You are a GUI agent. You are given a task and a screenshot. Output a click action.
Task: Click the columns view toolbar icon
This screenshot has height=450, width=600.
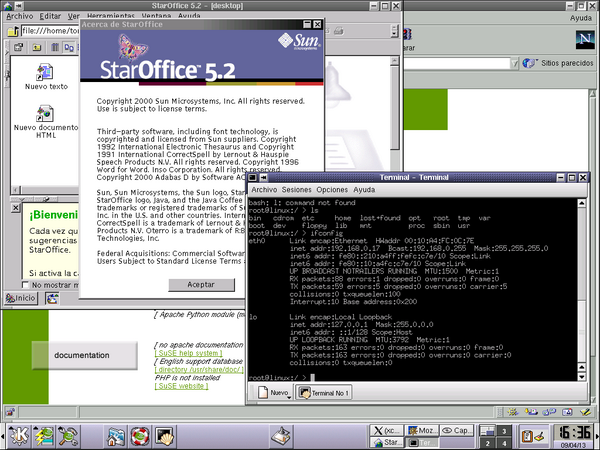pos(55,47)
